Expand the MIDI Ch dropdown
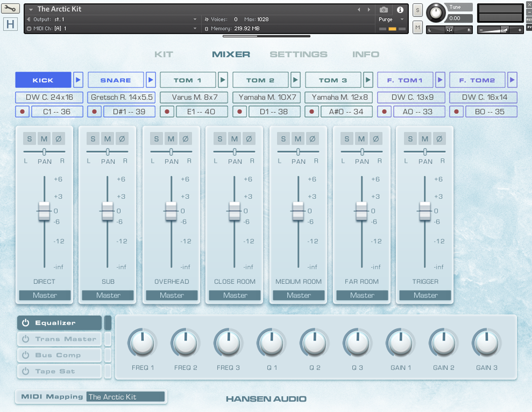532x412 pixels. (x=195, y=29)
